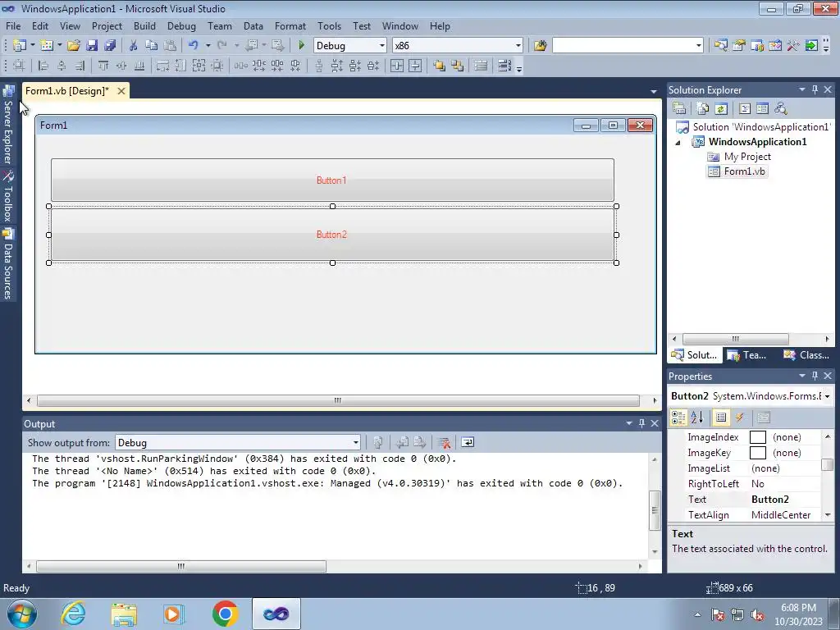Open the x86 platform dropdown
The width and height of the screenshot is (840, 630).
point(518,46)
